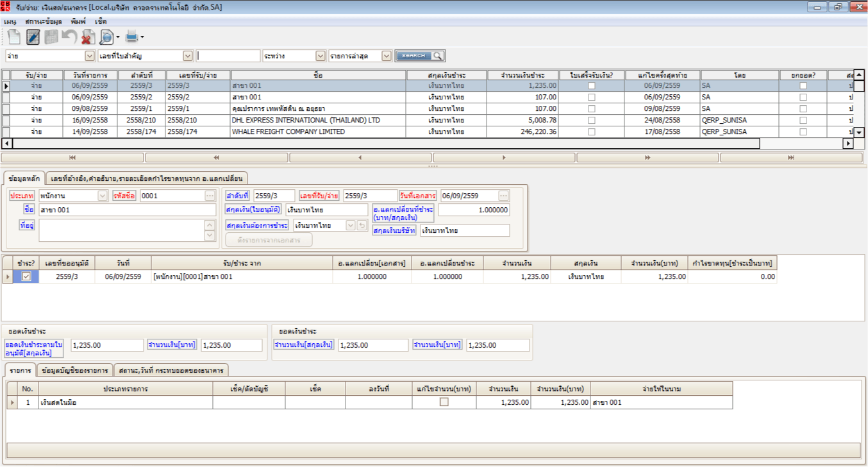Jump to the last record navigation button
This screenshot has width=868, height=467.
pyautogui.click(x=791, y=157)
